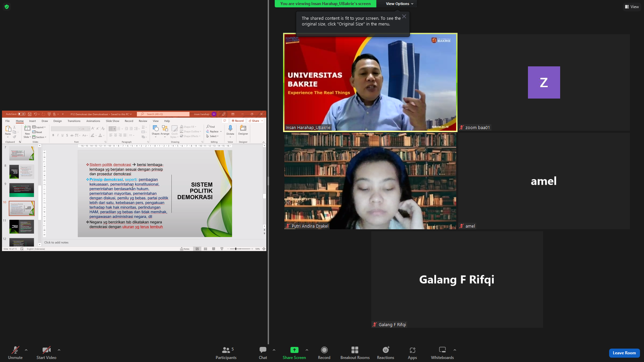
Task: Click the Dictate microphone icon
Action: (230, 128)
